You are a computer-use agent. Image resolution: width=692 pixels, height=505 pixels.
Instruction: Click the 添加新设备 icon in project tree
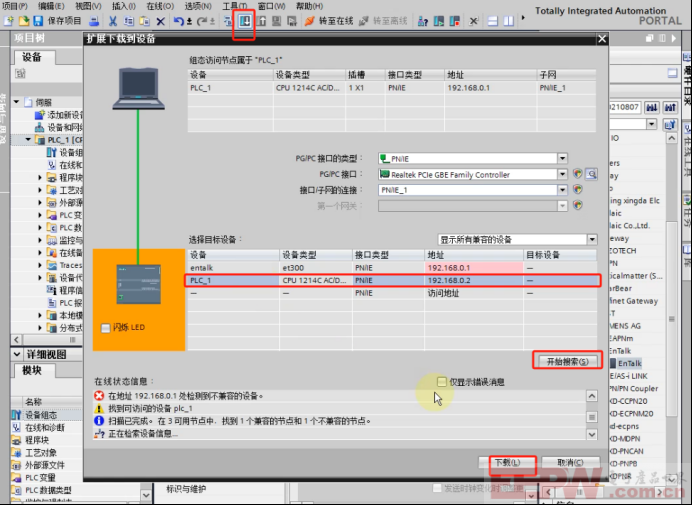(x=39, y=115)
